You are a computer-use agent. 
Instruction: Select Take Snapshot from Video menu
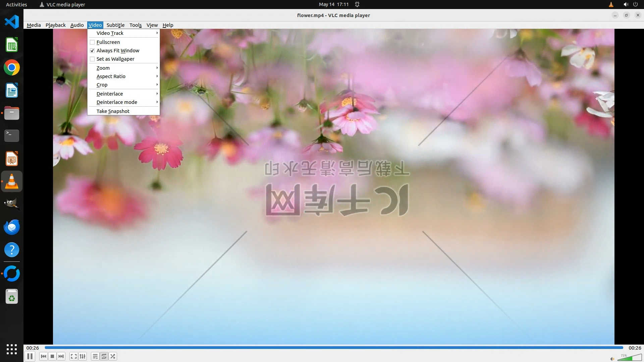click(113, 111)
